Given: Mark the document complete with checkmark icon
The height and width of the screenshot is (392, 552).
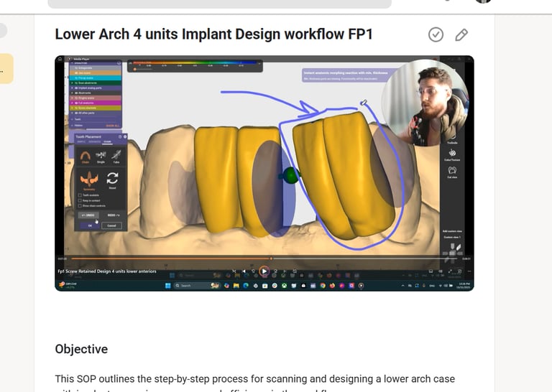Looking at the screenshot, I should (436, 34).
